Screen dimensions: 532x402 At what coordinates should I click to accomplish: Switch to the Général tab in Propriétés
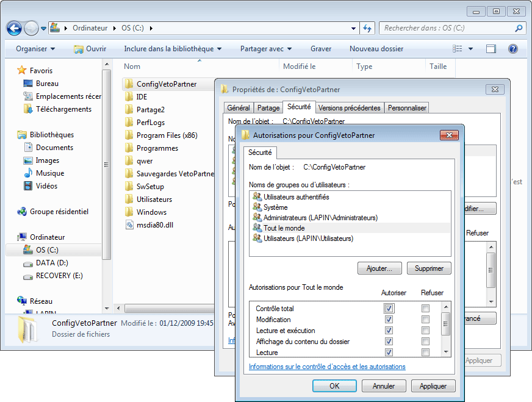pyautogui.click(x=239, y=107)
